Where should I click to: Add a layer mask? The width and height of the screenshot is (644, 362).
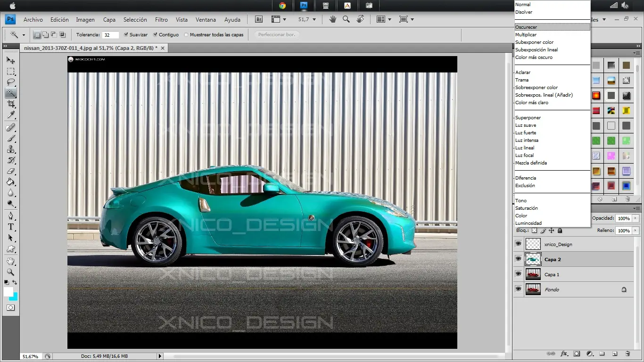pos(577,354)
